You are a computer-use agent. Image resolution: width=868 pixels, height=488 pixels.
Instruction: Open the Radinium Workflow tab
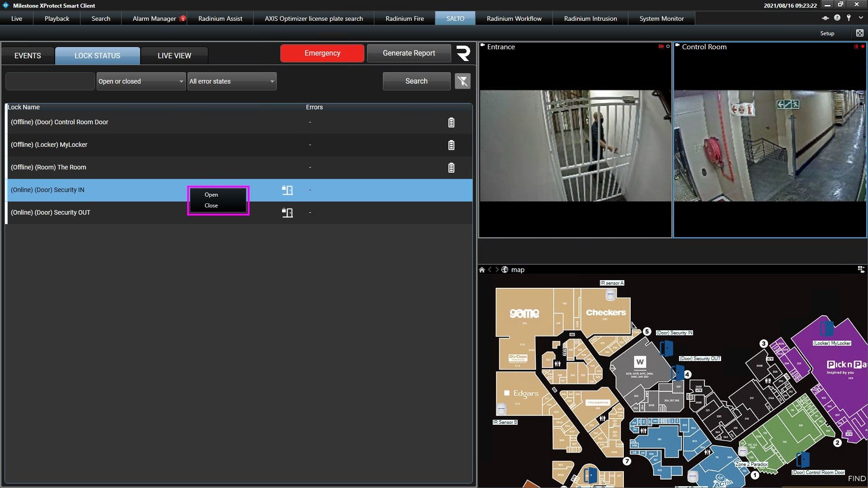(514, 19)
